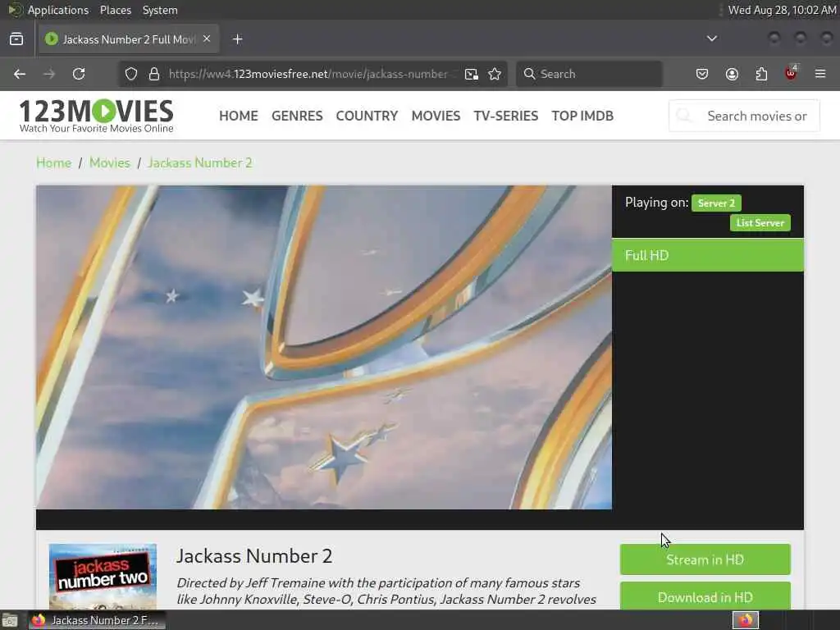Screen dimensions: 840x630
Task: Click the site security padlock icon
Action: (x=154, y=74)
